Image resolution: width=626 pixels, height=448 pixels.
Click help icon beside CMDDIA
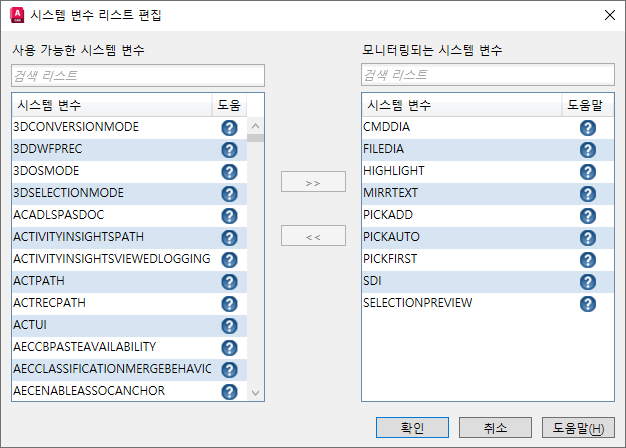coord(588,128)
